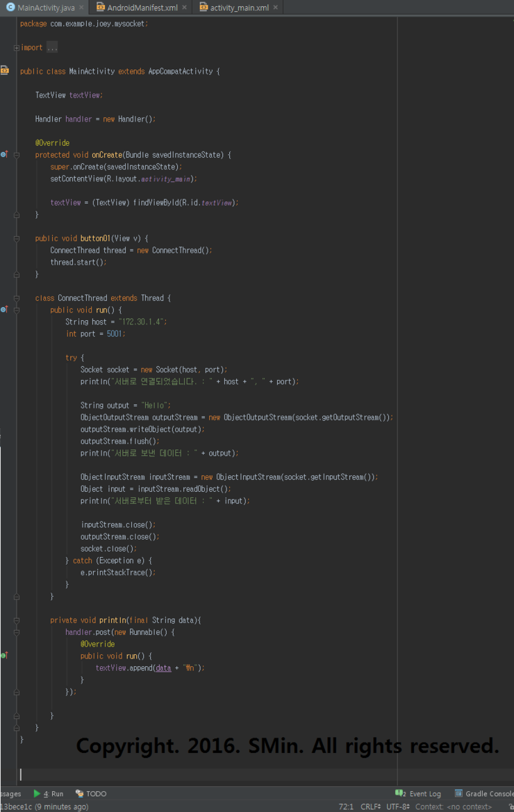Click the related XML file gutter icon beside MainActivity class
Image resolution: width=514 pixels, height=812 pixels.
point(5,70)
